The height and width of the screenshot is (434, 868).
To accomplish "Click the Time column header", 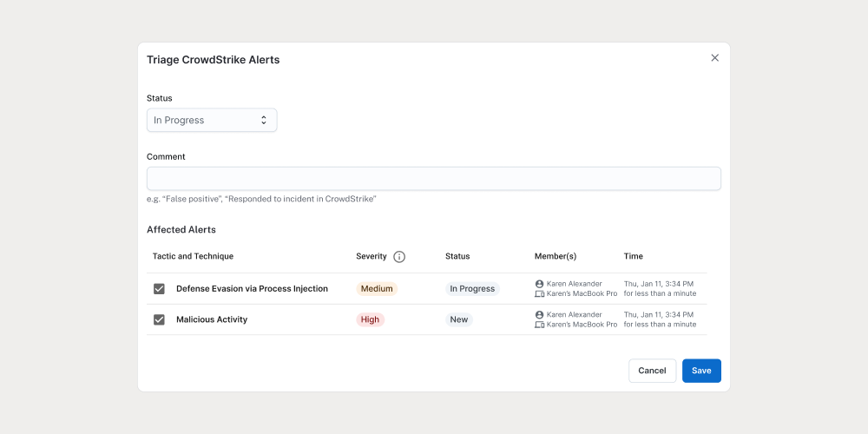I will pos(633,256).
